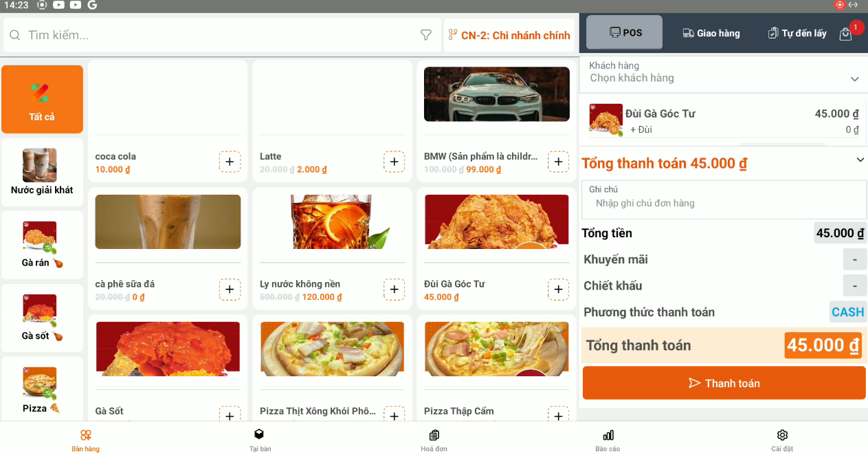Change the CASH payment method

pyautogui.click(x=847, y=312)
